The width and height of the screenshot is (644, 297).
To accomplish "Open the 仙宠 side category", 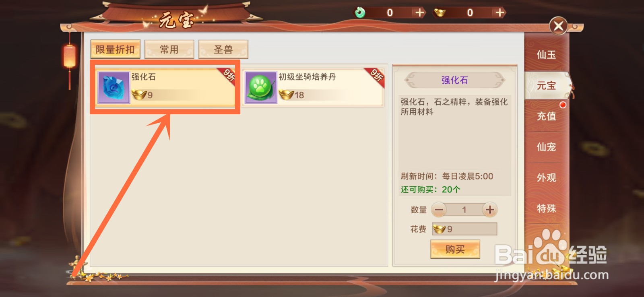I will [546, 147].
